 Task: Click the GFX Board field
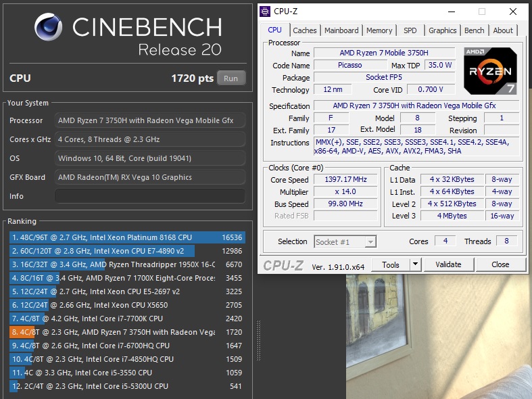pos(149,177)
